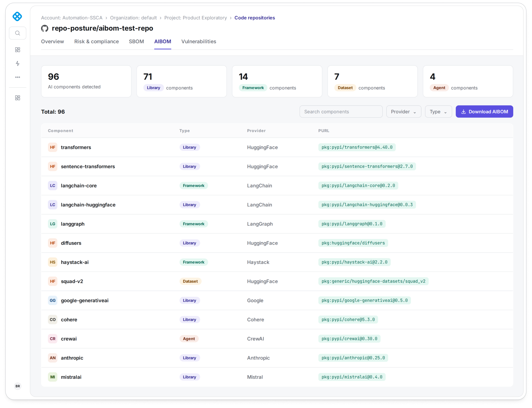Select the 7 Dataset components card

point(372,81)
